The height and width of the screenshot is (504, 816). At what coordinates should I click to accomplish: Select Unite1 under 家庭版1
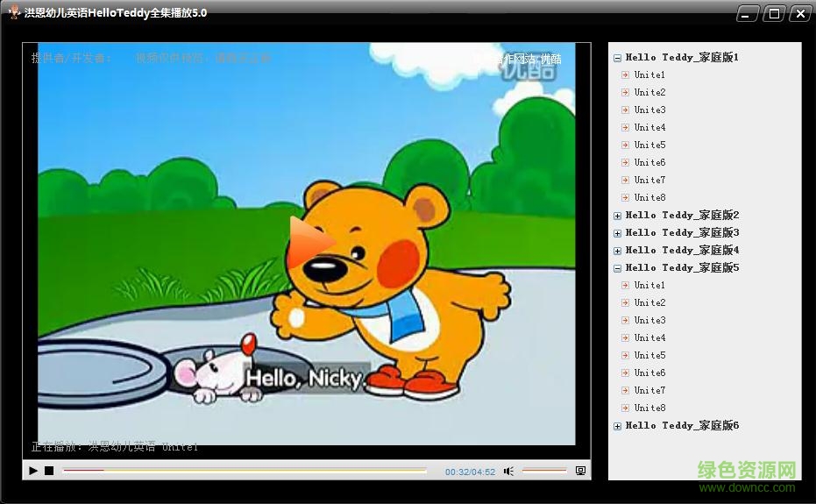649,75
